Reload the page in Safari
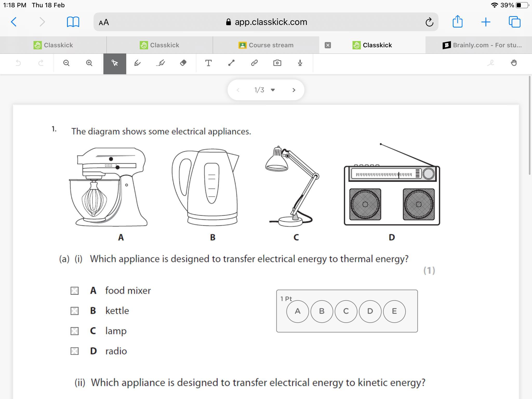The width and height of the screenshot is (532, 399). [429, 22]
